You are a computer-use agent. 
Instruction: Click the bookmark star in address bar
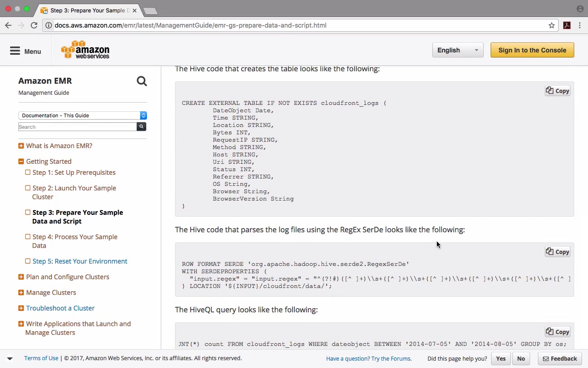pos(552,25)
